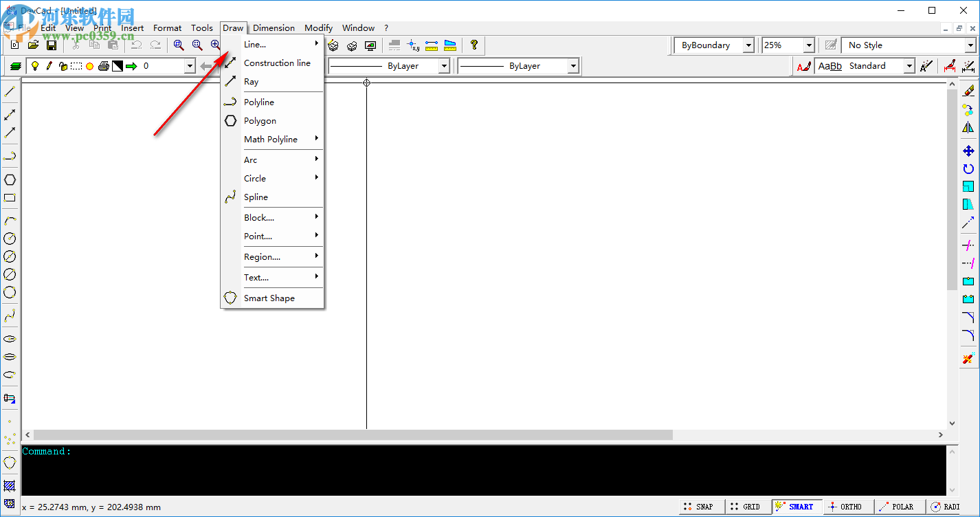980x517 pixels.
Task: Click the Smart Shape tool in left toolbar
Action: pyautogui.click(x=10, y=462)
